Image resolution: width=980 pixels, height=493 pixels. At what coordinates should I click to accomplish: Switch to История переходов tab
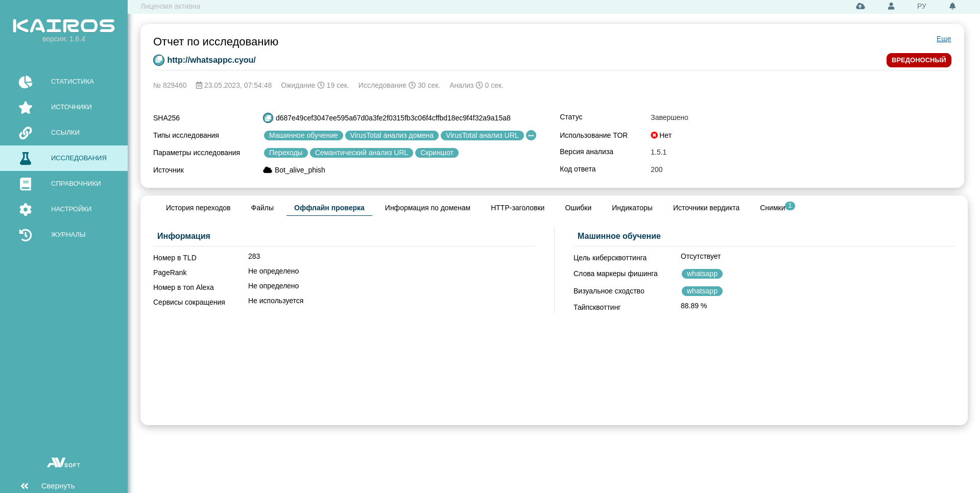click(198, 208)
